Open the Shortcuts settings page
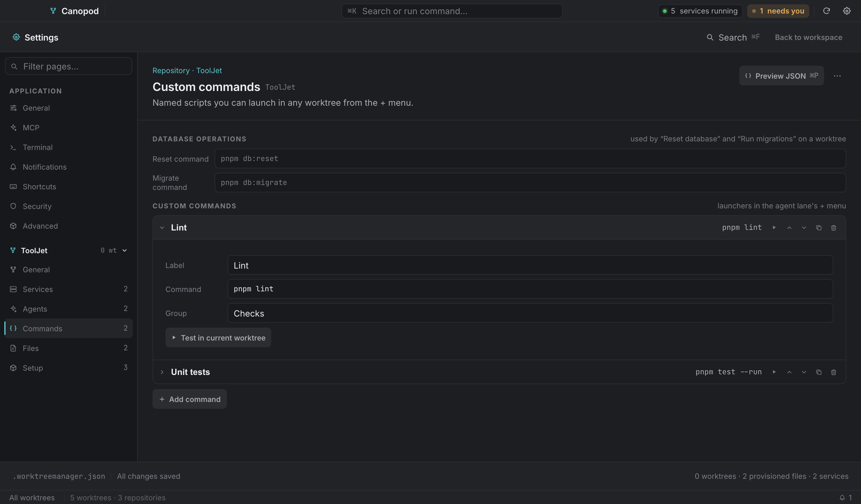The height and width of the screenshot is (504, 861). click(68, 187)
